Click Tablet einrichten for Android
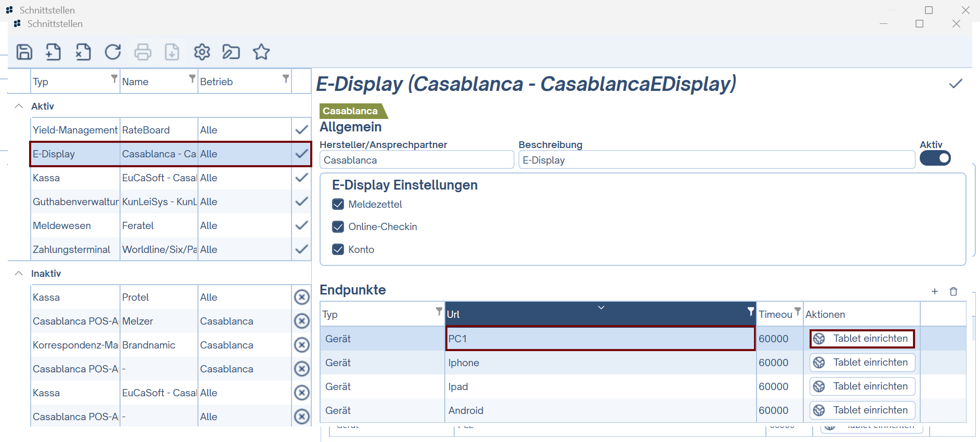Screen dimensions: 980x442 point(862,410)
